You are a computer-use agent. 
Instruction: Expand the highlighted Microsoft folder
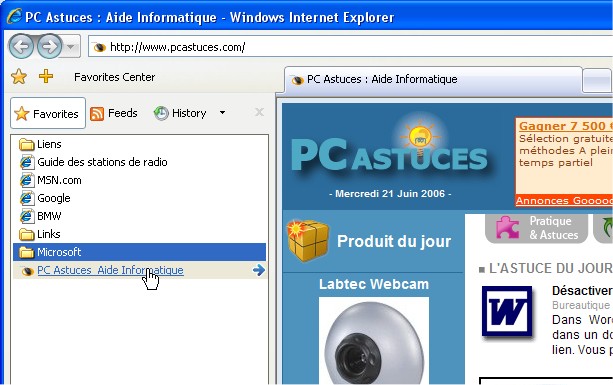click(x=140, y=252)
